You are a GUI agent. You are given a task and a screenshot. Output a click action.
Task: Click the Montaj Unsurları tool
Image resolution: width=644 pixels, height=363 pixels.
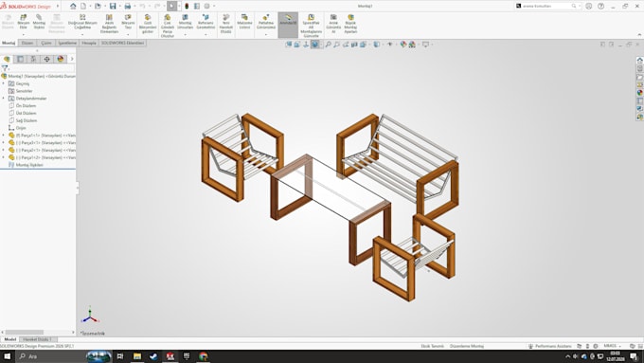[186, 22]
